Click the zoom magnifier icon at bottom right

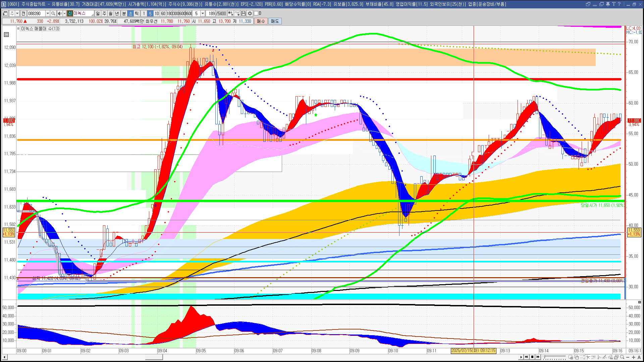(623, 357)
